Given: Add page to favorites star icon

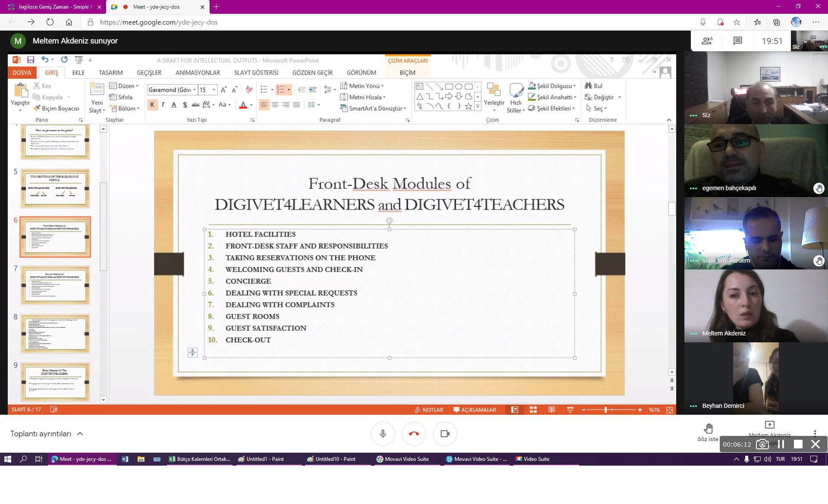Looking at the screenshot, I should (737, 22).
